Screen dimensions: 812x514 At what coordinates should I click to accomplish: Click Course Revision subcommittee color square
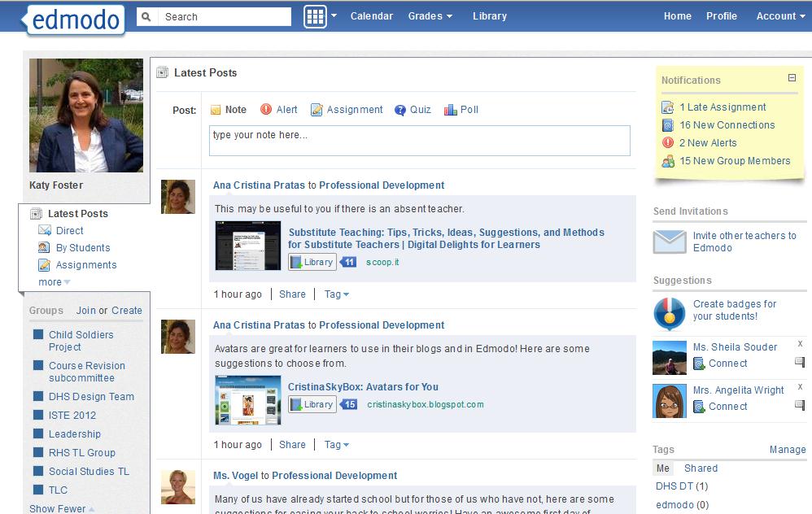pyautogui.click(x=37, y=365)
